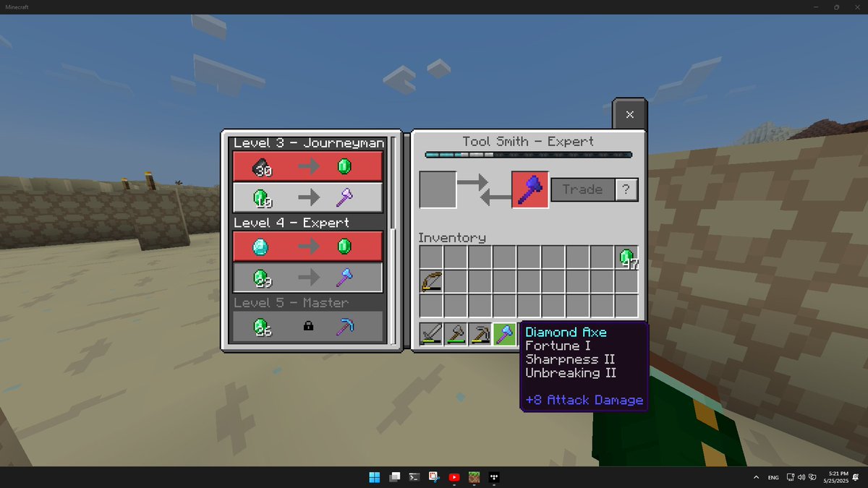Select the 19 emerald enchanted axe trade
The height and width of the screenshot is (488, 868).
(x=307, y=197)
